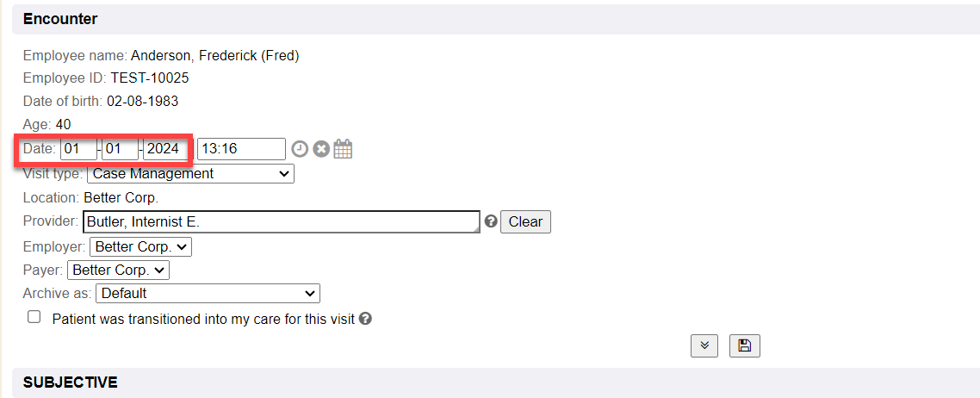Open the 'Archive as' dropdown
Screen dimensions: 980x398
pyautogui.click(x=208, y=294)
